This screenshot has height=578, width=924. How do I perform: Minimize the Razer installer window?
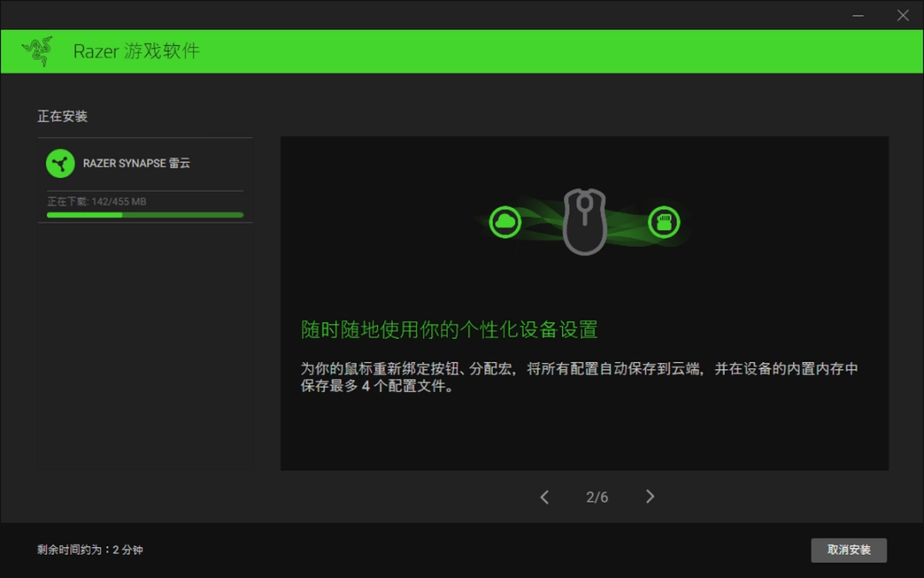point(860,15)
